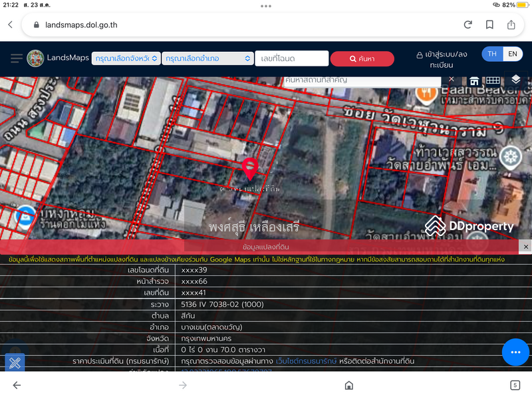Image resolution: width=532 pixels, height=399 pixels.
Task: Expand the province selection dropdown
Action: point(126,59)
